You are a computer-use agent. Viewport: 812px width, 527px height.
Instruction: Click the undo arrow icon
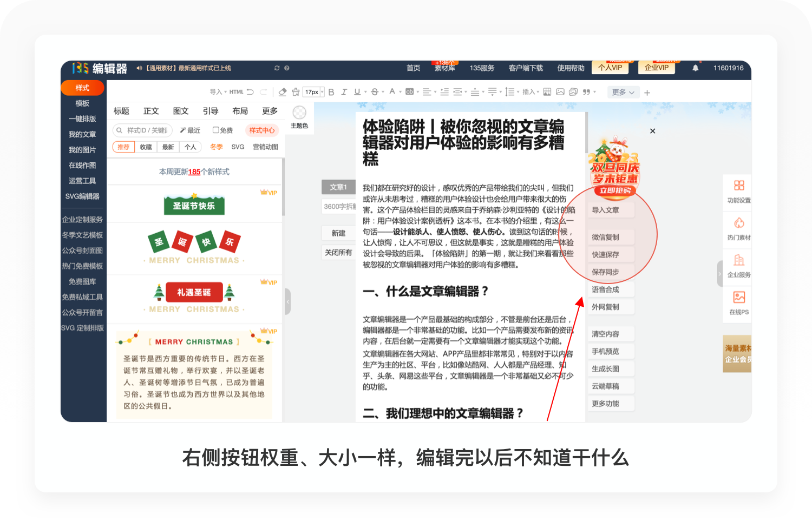[x=250, y=92]
